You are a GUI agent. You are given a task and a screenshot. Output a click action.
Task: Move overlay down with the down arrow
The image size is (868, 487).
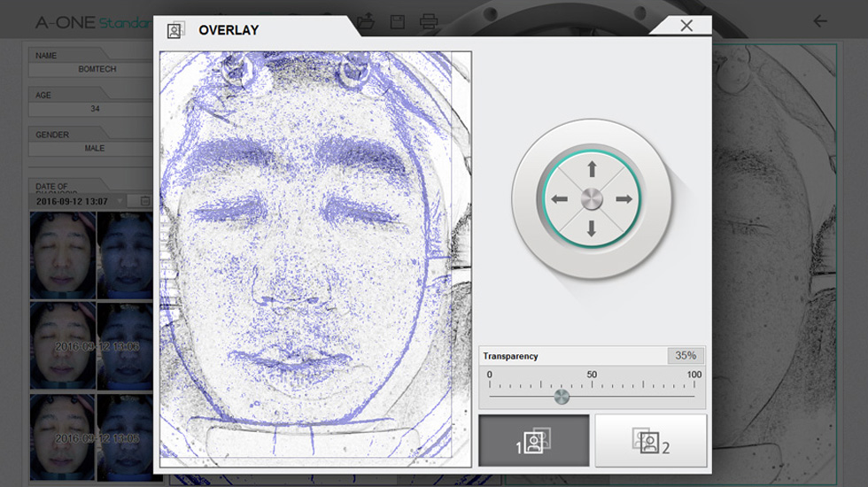pyautogui.click(x=592, y=228)
